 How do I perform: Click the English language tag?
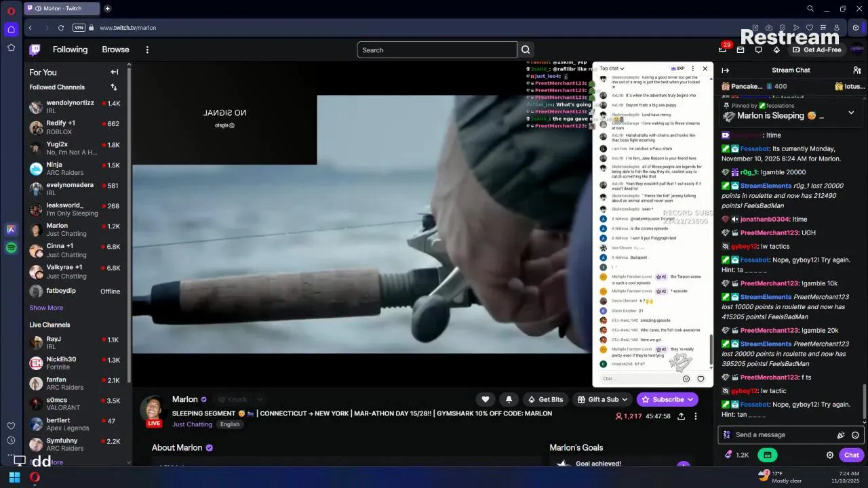click(230, 424)
